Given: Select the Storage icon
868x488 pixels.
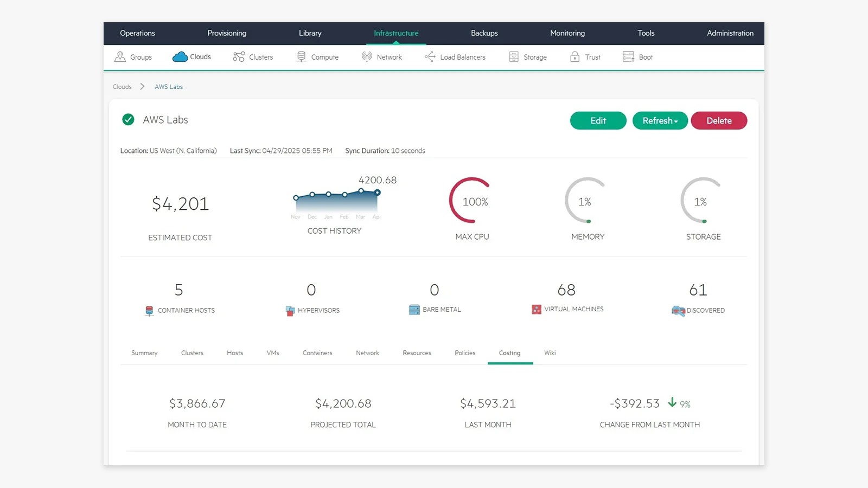Looking at the screenshot, I should pos(514,56).
